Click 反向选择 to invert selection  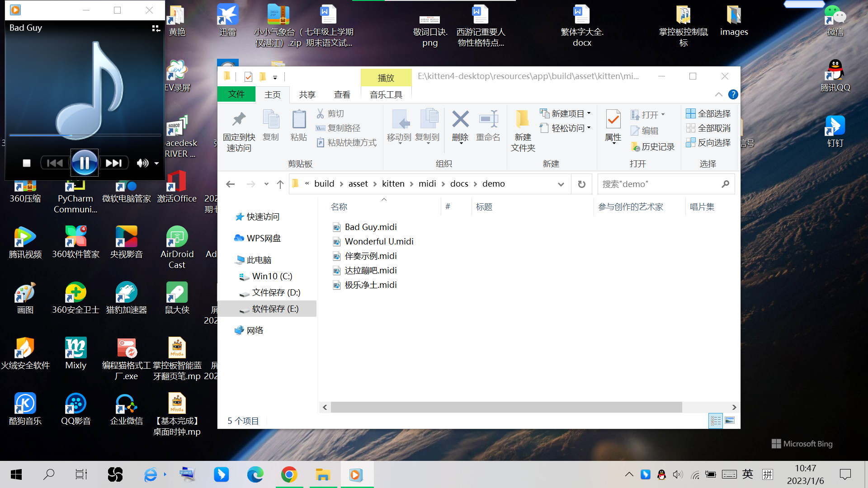pyautogui.click(x=708, y=142)
